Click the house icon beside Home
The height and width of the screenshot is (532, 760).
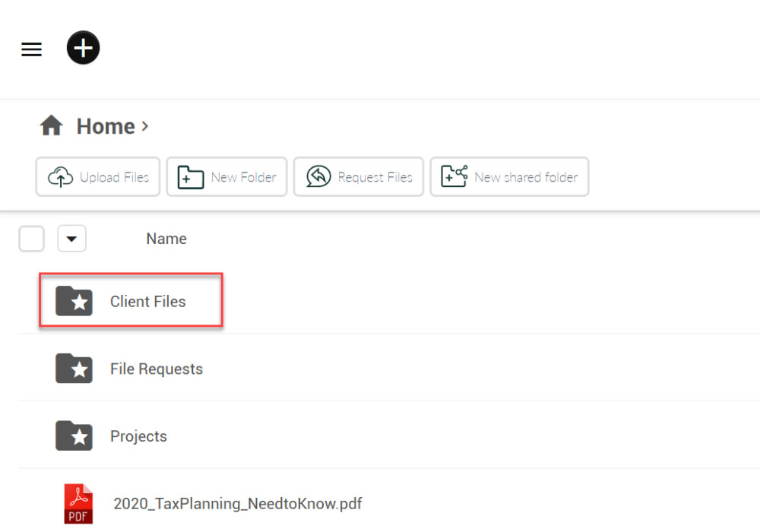click(x=51, y=126)
